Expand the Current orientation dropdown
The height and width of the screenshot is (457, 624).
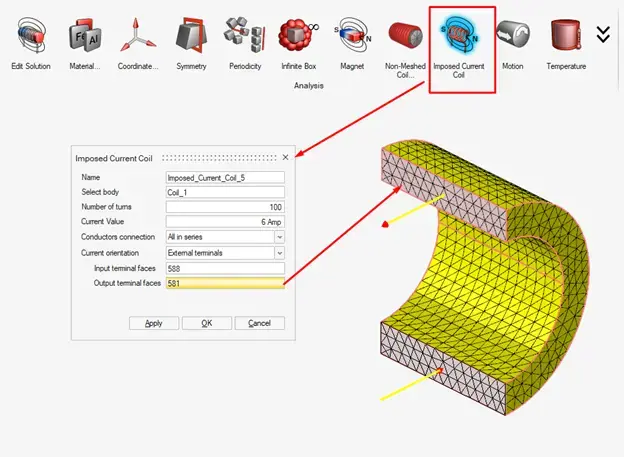click(x=279, y=253)
